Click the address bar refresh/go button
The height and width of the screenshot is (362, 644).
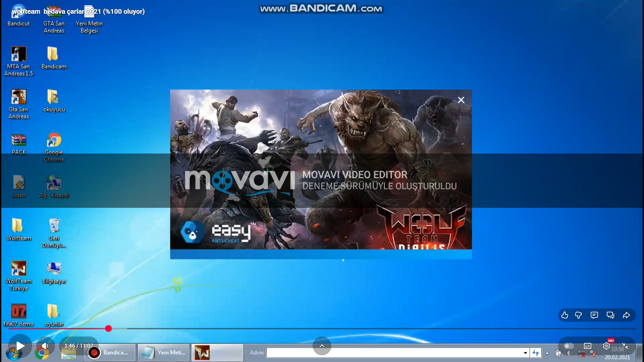click(x=536, y=353)
